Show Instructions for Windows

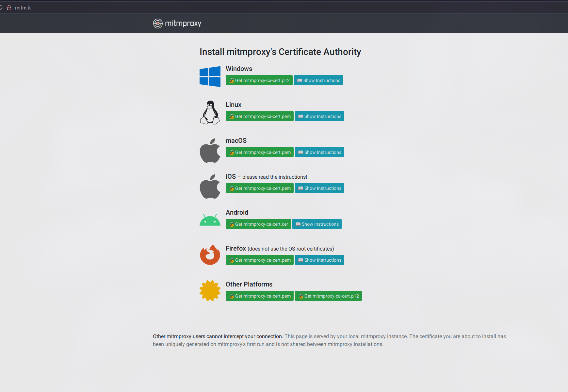click(x=318, y=80)
